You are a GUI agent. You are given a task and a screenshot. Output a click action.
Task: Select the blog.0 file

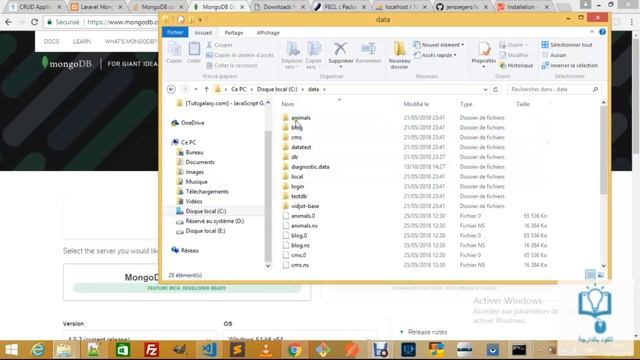click(x=299, y=236)
